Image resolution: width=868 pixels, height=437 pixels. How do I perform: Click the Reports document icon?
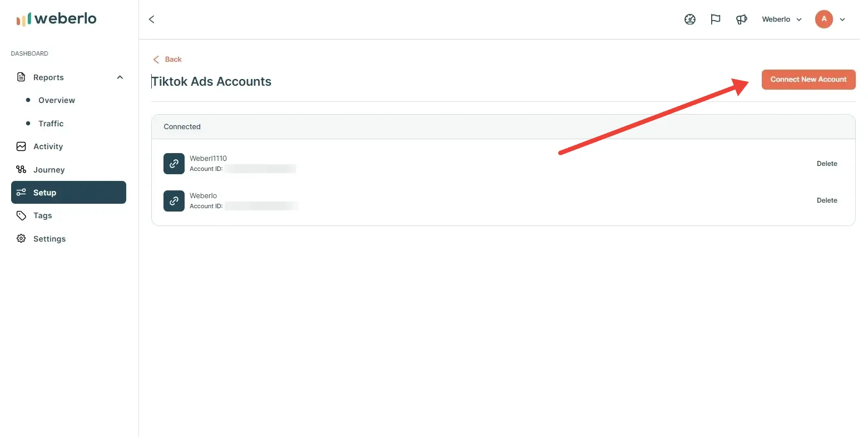(x=21, y=77)
